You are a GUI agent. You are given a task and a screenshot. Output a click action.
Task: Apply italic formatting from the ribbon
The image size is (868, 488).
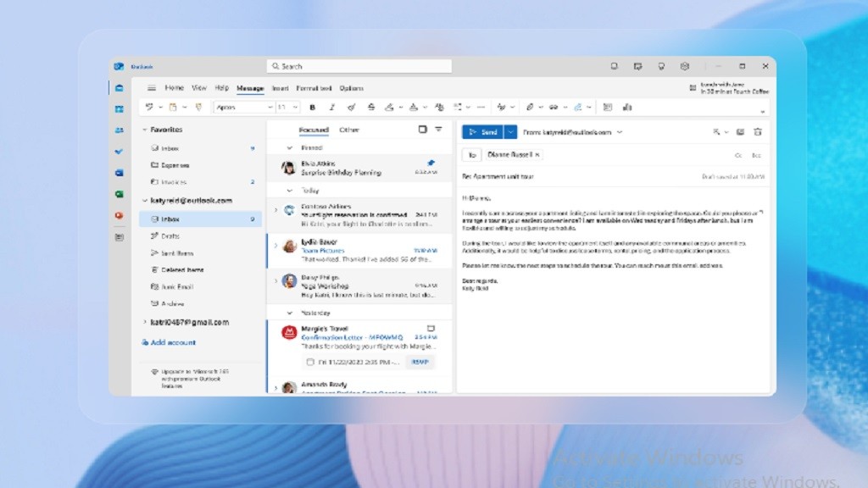pos(331,108)
